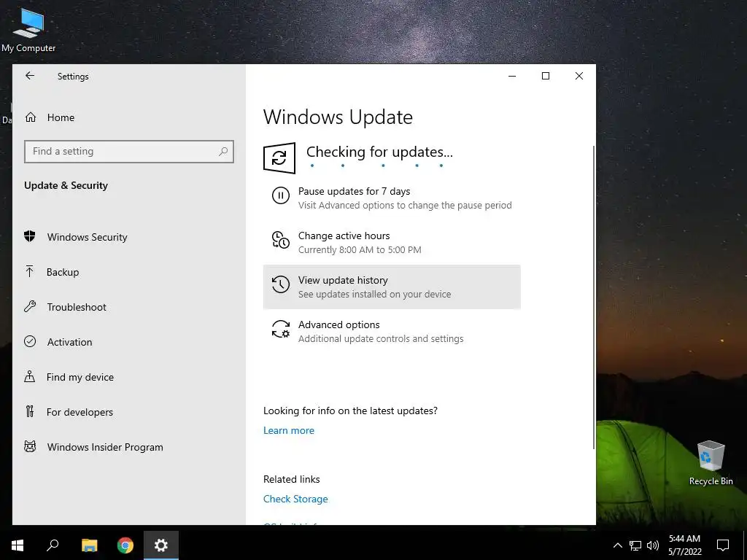Image resolution: width=747 pixels, height=560 pixels.
Task: Click the Windows Update page title
Action: 338,117
